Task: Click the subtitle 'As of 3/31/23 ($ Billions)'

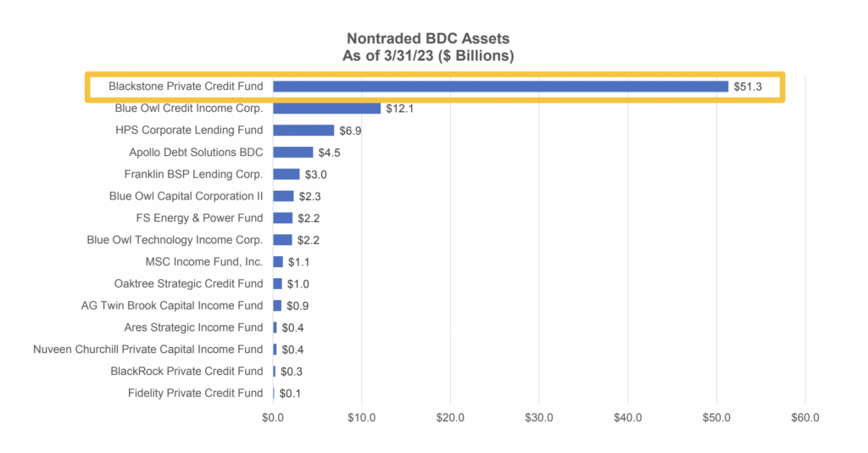Action: (x=428, y=56)
